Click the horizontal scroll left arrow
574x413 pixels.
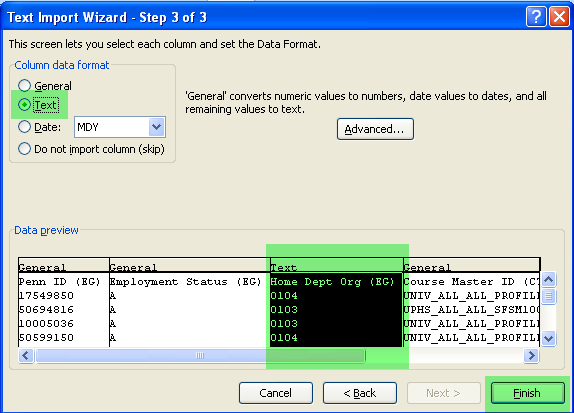(26, 355)
